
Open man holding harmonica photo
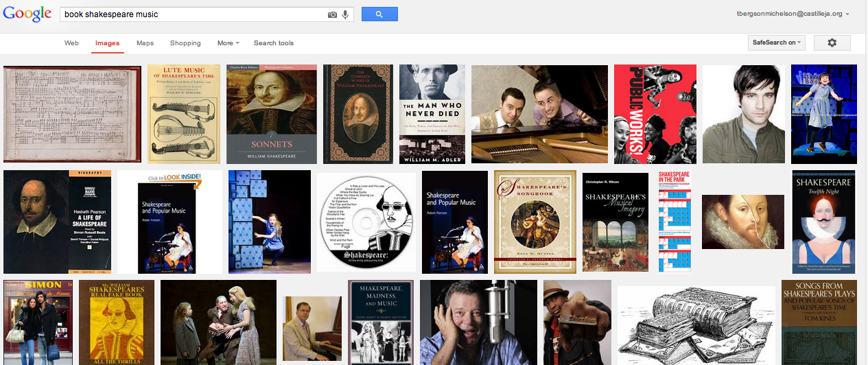[577, 322]
